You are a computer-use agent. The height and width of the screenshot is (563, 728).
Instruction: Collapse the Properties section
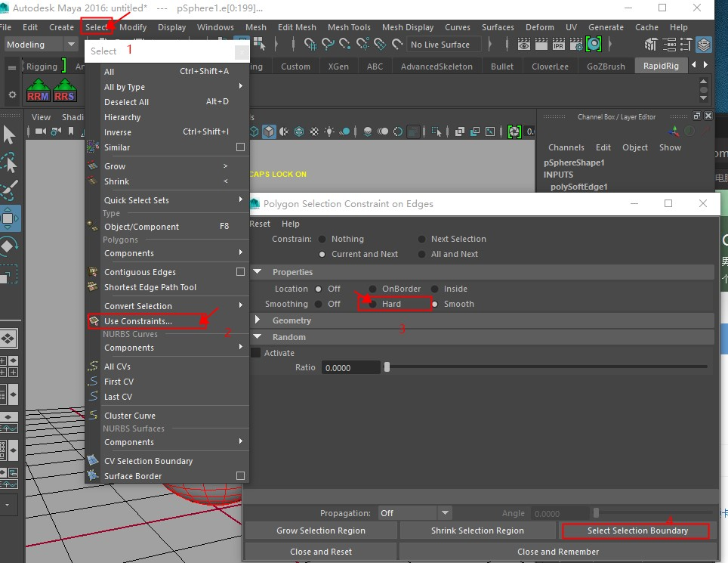coord(258,272)
